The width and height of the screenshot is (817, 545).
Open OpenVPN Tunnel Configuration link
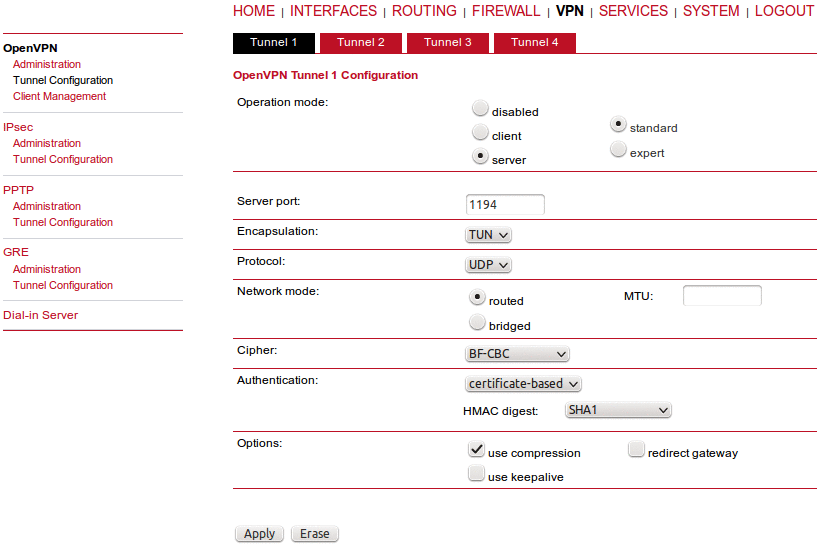tap(63, 80)
